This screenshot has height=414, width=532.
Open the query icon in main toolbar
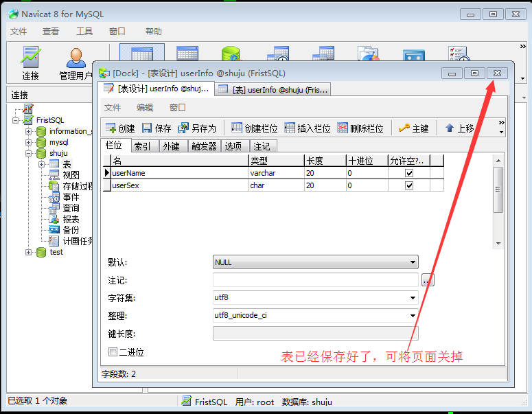coord(323,54)
